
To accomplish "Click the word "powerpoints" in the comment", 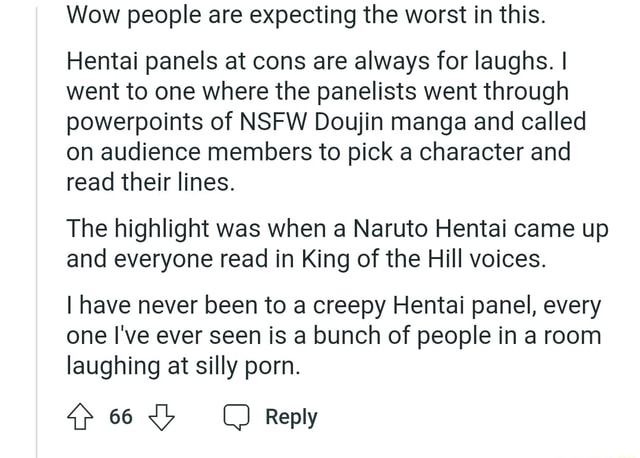I will (136, 123).
